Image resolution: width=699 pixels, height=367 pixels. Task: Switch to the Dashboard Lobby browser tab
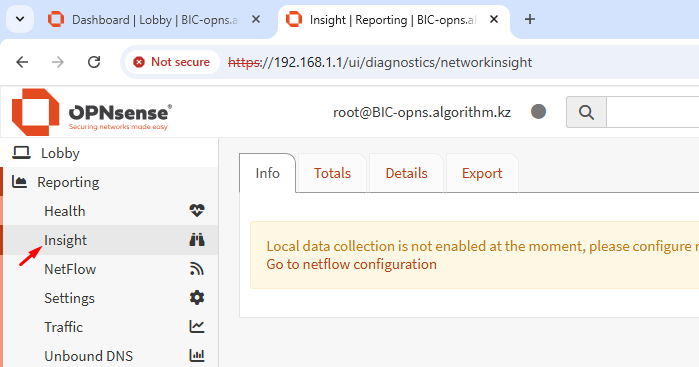pyautogui.click(x=154, y=20)
